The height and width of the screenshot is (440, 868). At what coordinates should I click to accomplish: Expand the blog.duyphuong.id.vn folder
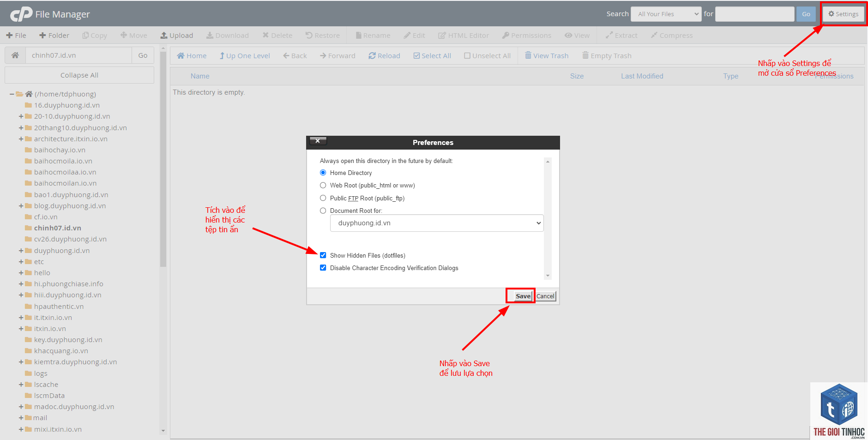(21, 206)
